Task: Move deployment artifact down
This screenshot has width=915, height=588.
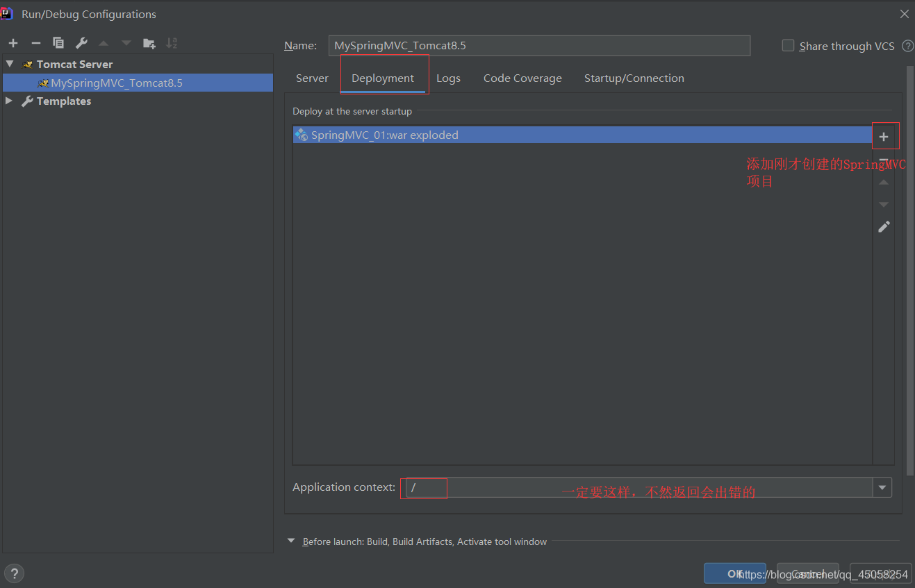Action: coord(884,204)
